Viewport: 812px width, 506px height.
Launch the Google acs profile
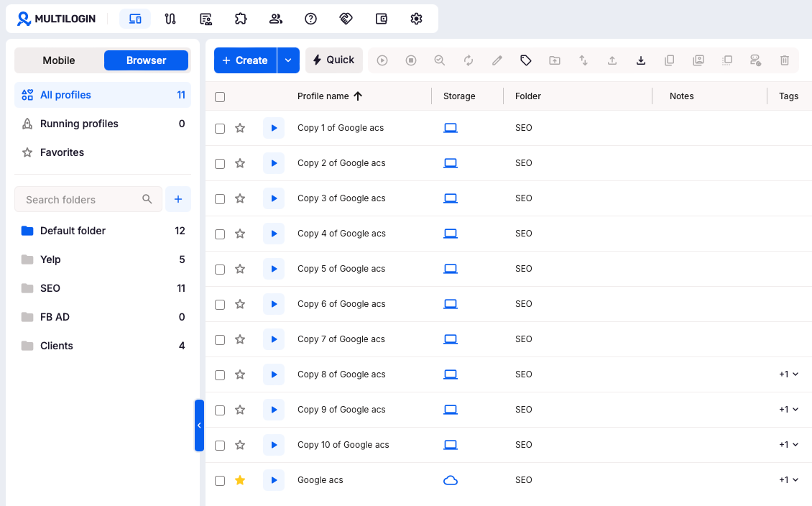pyautogui.click(x=274, y=480)
